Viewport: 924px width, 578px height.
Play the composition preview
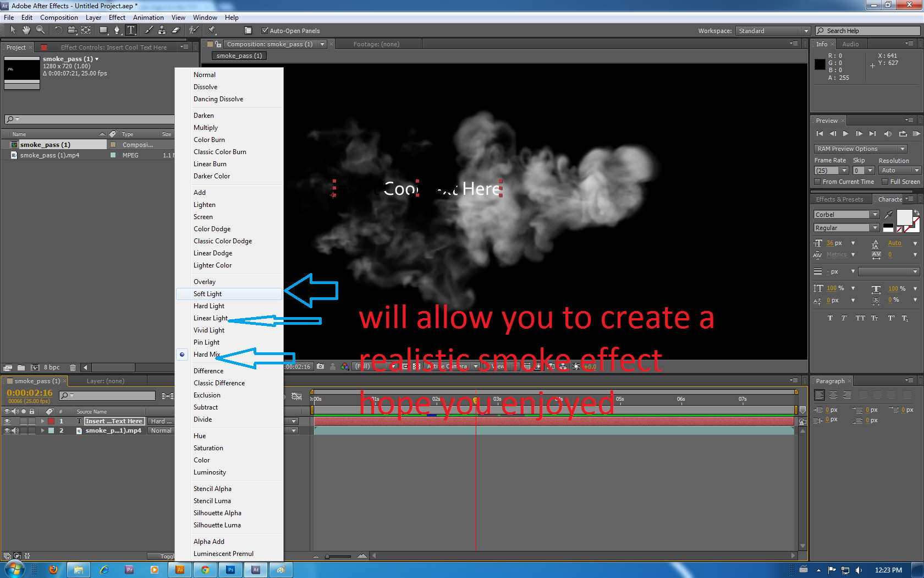coord(846,134)
